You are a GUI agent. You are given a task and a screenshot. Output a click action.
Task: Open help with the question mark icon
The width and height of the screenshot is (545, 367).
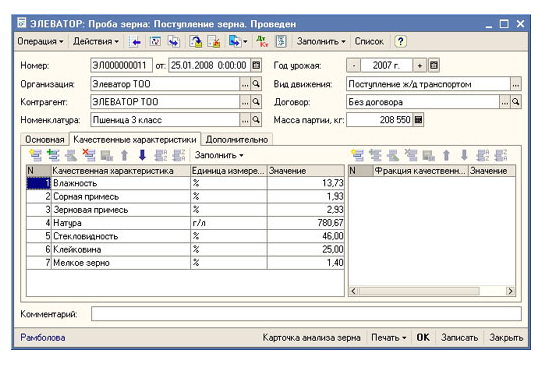tap(400, 42)
